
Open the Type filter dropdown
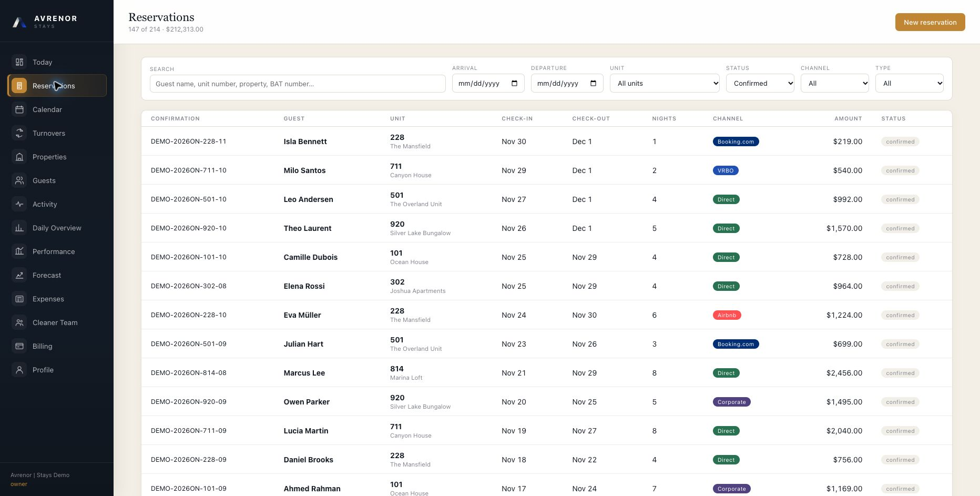(910, 83)
